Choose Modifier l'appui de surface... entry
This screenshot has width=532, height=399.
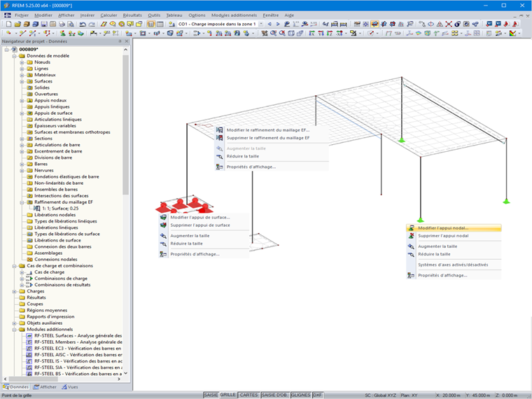coord(204,217)
